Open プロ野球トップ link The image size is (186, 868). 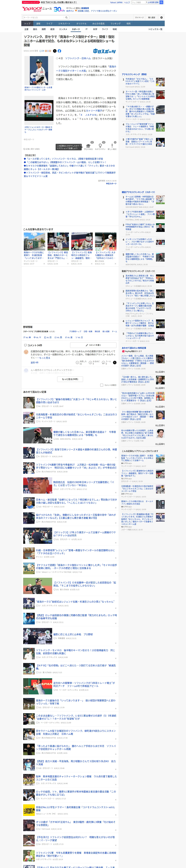(x=75, y=332)
